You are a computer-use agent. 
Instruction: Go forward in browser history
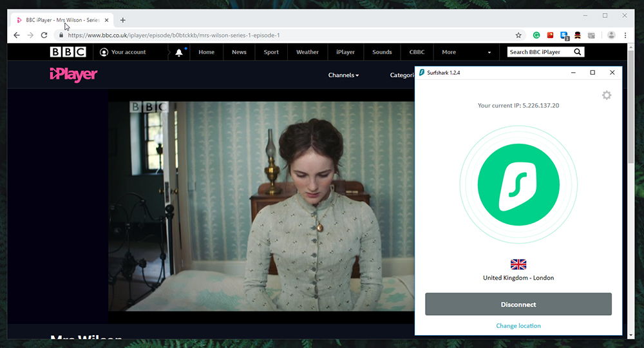(x=30, y=35)
